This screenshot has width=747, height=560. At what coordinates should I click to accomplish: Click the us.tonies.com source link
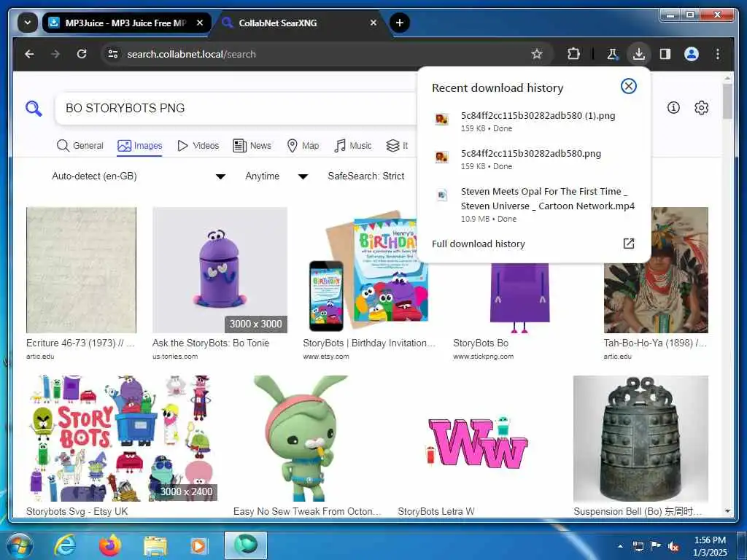[x=175, y=356]
